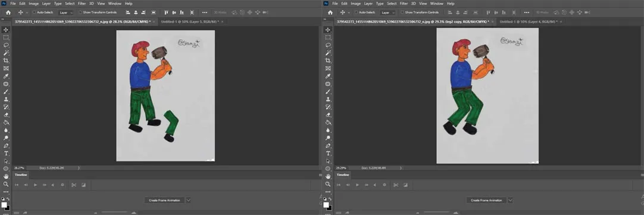The height and width of the screenshot is (215, 644).
Task: Open the Layer menu in right window
Action: point(368,4)
